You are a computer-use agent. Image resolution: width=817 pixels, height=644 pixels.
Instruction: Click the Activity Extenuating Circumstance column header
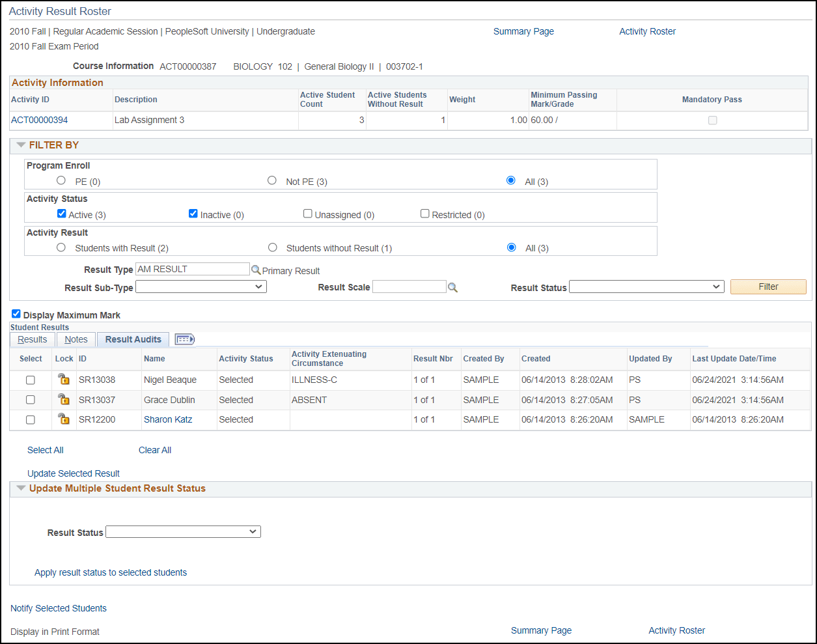[x=329, y=359]
